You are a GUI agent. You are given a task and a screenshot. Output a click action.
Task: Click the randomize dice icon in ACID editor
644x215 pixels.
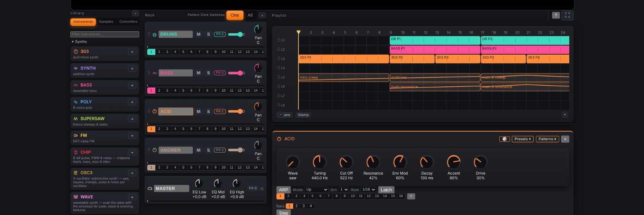504,139
